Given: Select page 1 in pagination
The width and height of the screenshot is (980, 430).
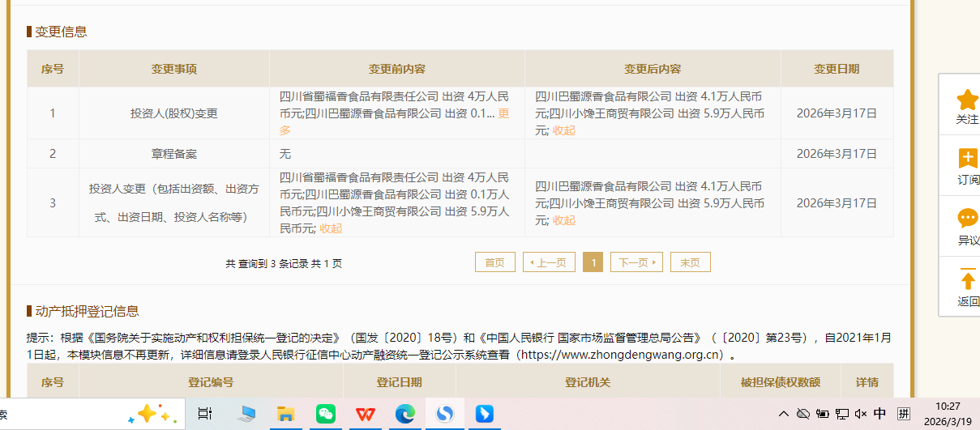Looking at the screenshot, I should pos(593,262).
